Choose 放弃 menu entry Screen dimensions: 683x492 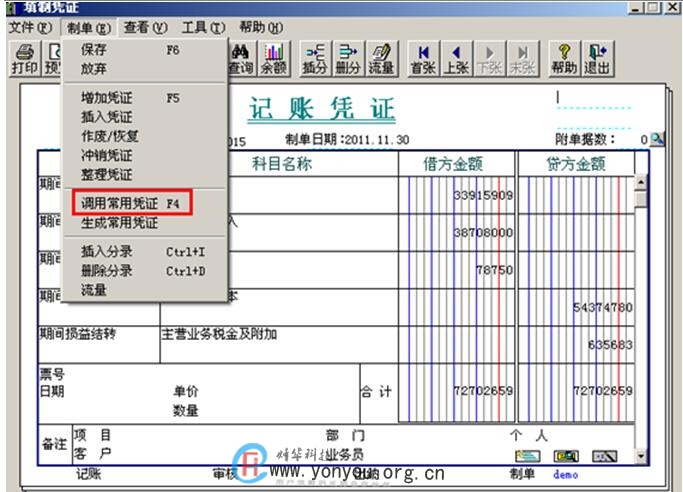click(x=144, y=69)
